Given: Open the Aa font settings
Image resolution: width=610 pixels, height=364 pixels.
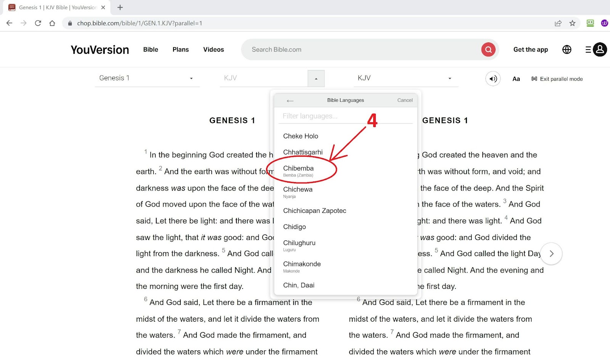Looking at the screenshot, I should tap(516, 79).
